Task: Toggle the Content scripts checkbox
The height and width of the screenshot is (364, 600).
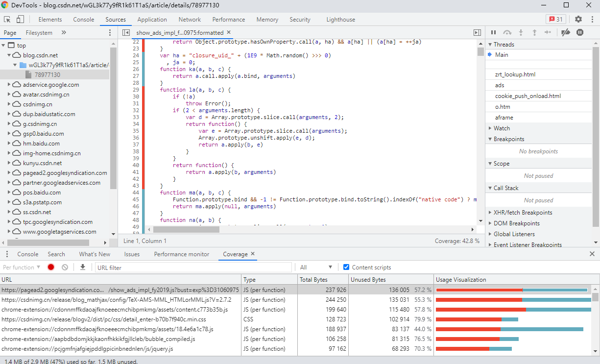Action: 346,267
